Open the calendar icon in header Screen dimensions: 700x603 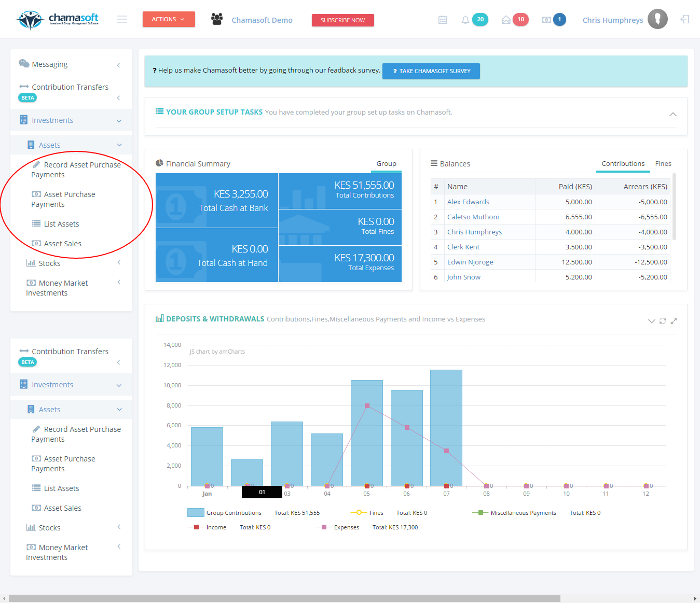(443, 20)
